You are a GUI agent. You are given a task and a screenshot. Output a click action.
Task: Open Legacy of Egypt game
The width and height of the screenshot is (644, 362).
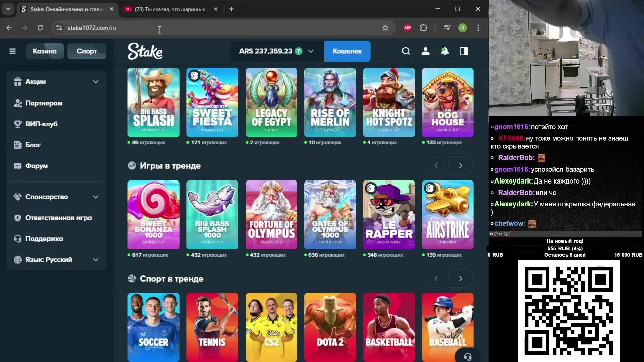[271, 103]
